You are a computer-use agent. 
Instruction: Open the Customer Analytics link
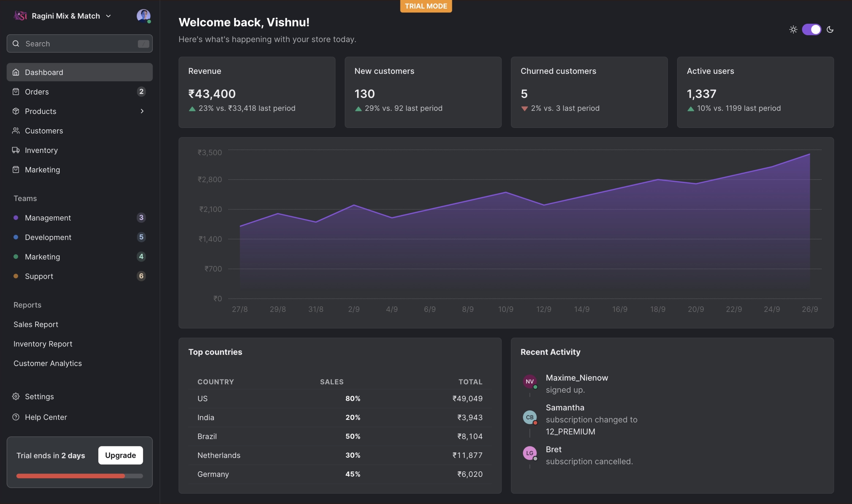[x=47, y=363]
